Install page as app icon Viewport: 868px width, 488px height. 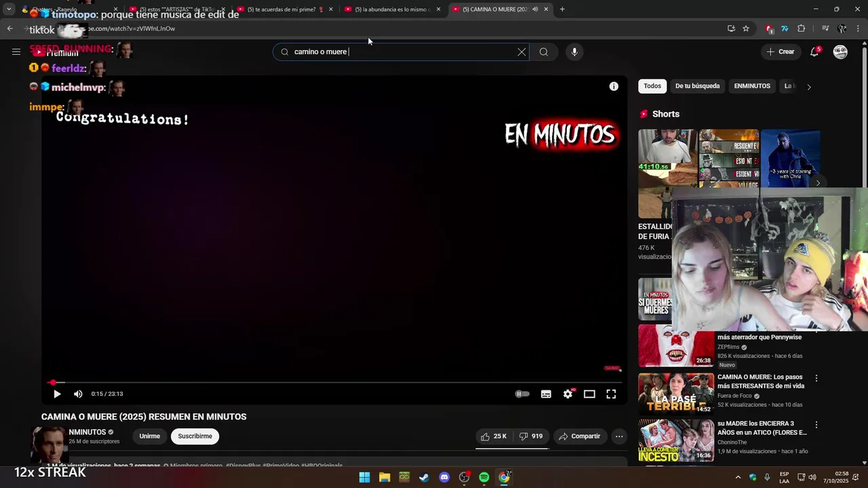click(x=731, y=28)
